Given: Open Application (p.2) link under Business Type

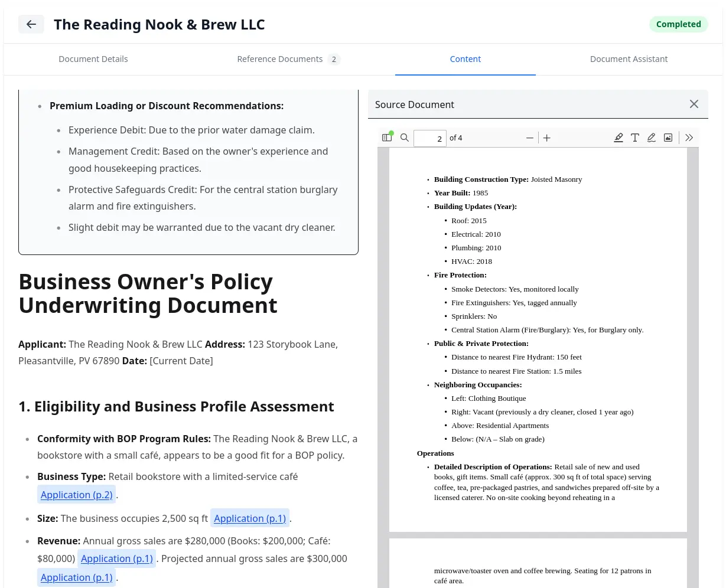Looking at the screenshot, I should [x=77, y=495].
